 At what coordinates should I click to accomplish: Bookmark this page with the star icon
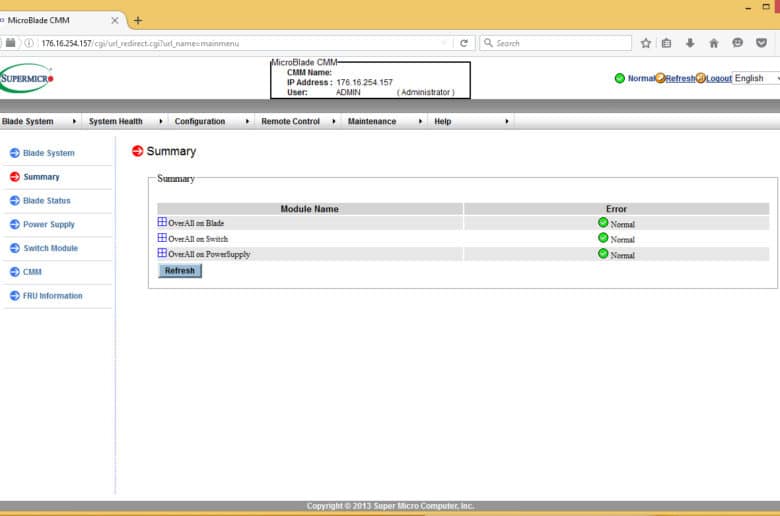point(646,43)
